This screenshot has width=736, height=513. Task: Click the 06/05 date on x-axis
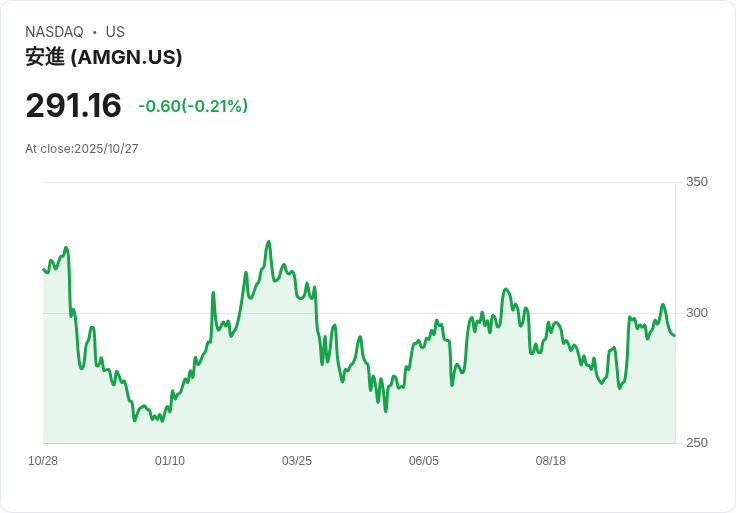coord(424,461)
